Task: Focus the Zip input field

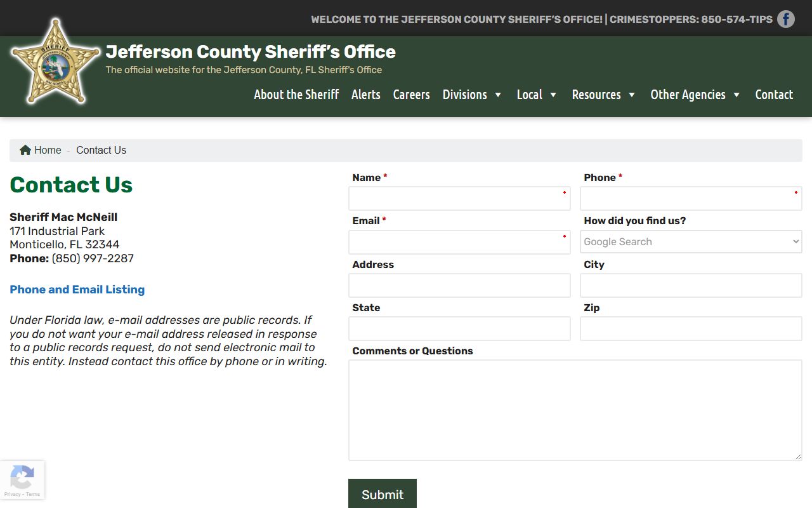Action: click(691, 329)
